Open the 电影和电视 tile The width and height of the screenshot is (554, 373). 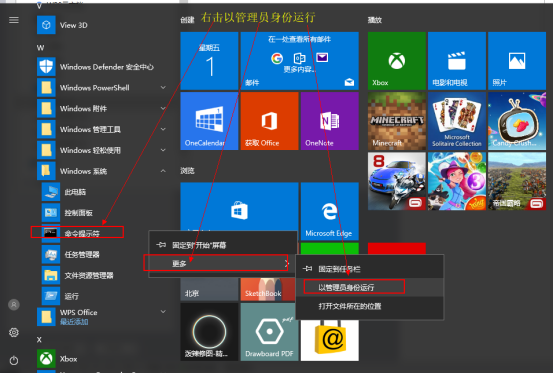point(457,61)
